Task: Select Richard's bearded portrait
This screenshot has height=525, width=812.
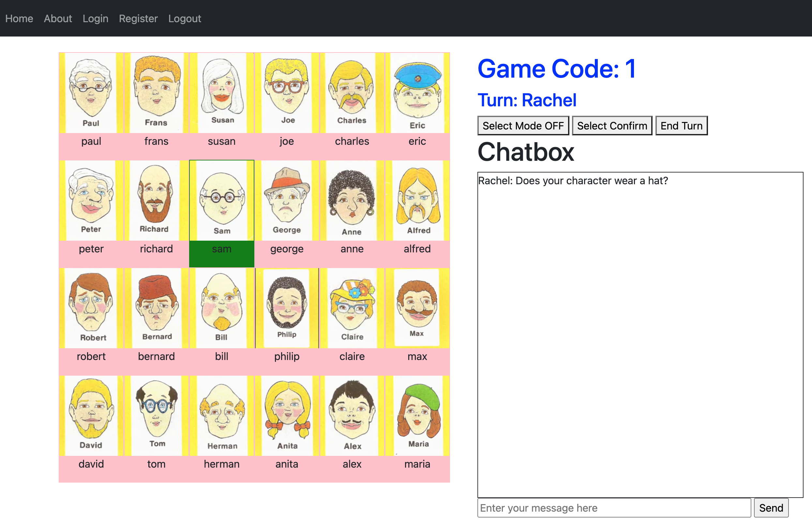Action: (157, 201)
